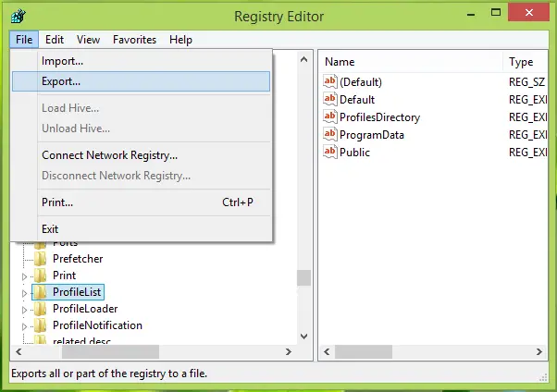The width and height of the screenshot is (557, 392).
Task: Select Connect Network Registry...
Action: (x=141, y=155)
